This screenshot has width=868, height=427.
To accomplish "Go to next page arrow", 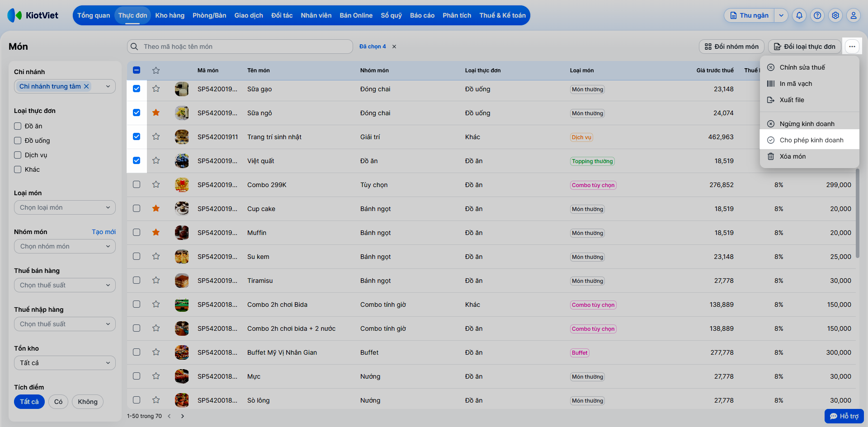I will pos(183,416).
